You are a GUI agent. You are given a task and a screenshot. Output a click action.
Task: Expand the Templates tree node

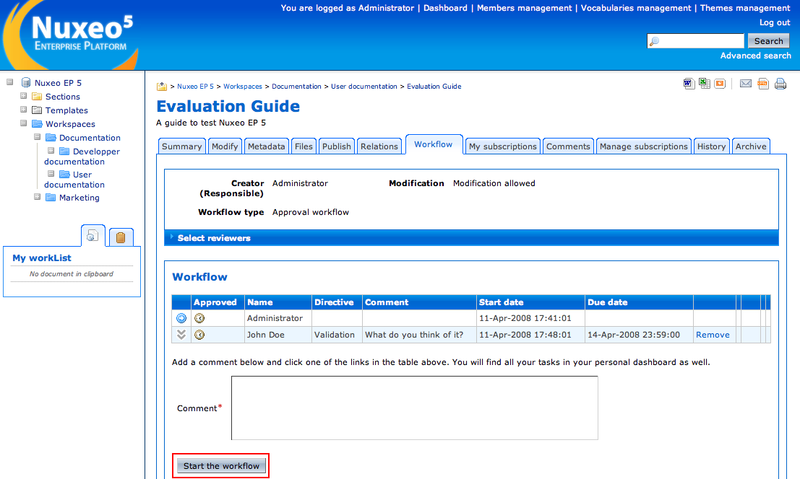[23, 109]
